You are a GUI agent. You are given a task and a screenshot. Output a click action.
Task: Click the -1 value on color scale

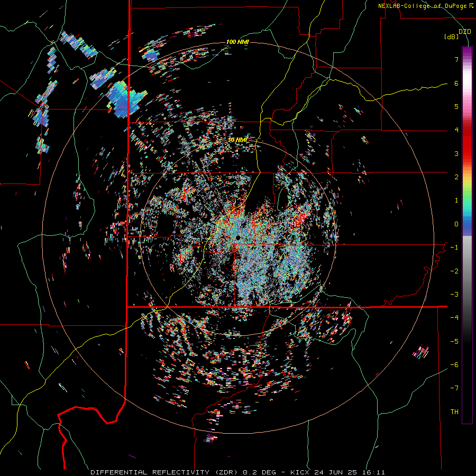pos(454,248)
